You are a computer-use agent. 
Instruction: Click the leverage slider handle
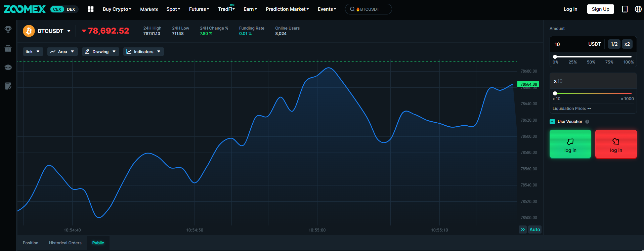555,93
